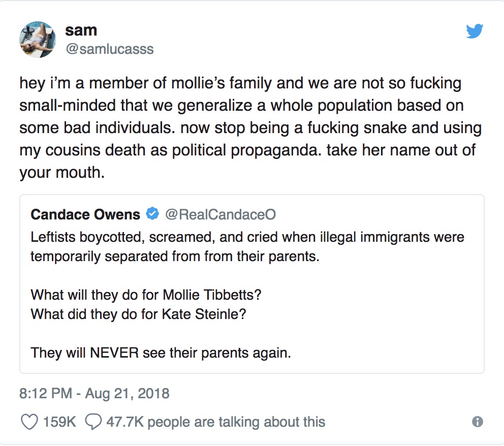Click quoted line about Kate Steinle
Image resolution: width=504 pixels, height=446 pixels.
(x=138, y=314)
